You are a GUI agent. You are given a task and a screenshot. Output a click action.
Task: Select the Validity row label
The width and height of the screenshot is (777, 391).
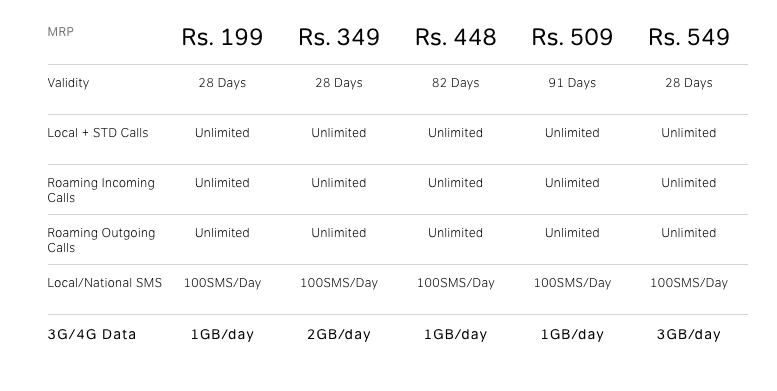[68, 83]
